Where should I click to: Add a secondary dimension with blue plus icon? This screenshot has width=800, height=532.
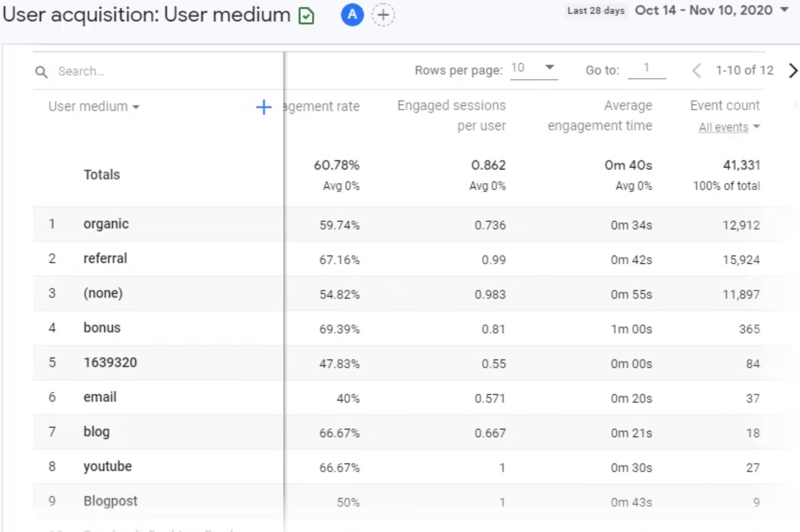click(x=263, y=107)
